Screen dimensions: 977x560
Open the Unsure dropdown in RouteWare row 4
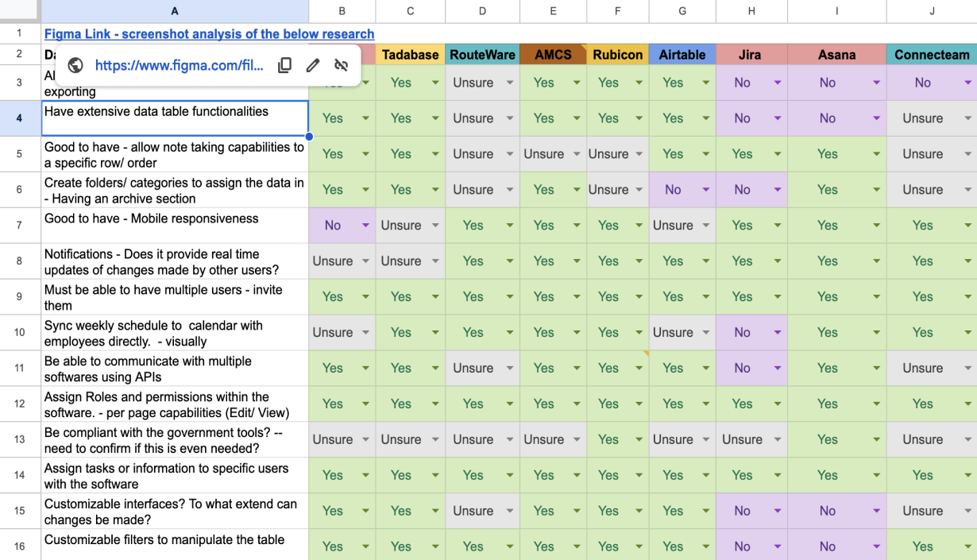click(x=510, y=118)
